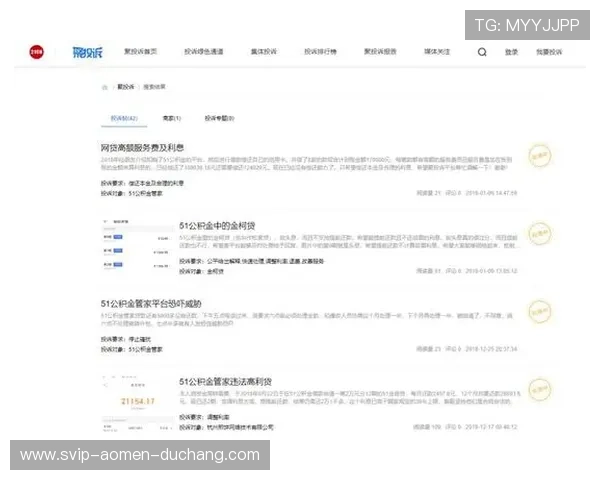
Task: Click the description text of 51公积金中的金柯贷
Action: (349, 242)
